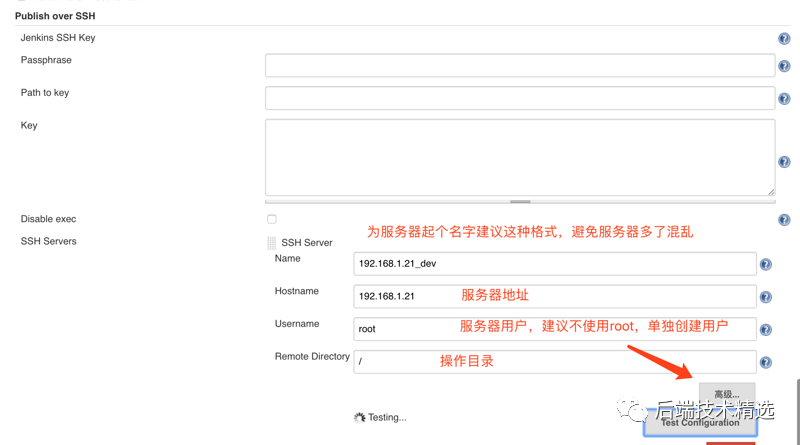Click the Jenkins SSH Key label
Viewport: 800px width, 445px height.
[58, 38]
